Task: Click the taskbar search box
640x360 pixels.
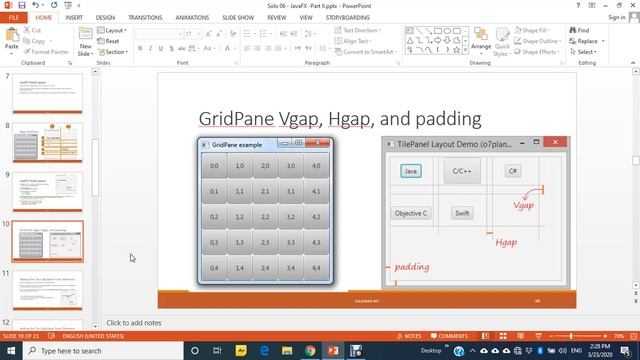Action: [103, 351]
